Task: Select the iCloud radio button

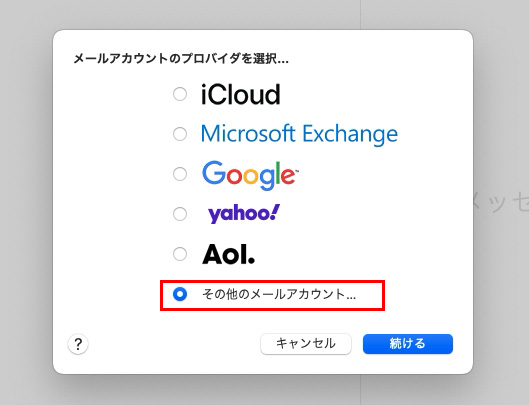Action: point(180,94)
